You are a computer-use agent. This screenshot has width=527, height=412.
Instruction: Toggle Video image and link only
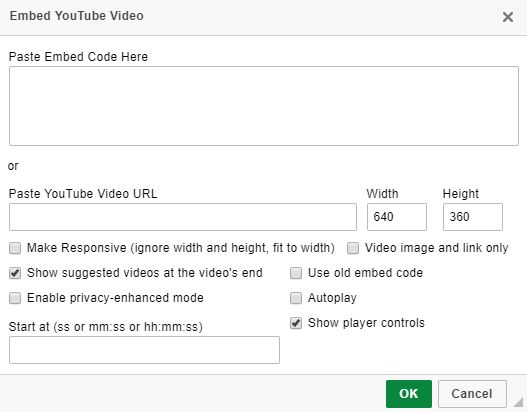click(x=353, y=248)
